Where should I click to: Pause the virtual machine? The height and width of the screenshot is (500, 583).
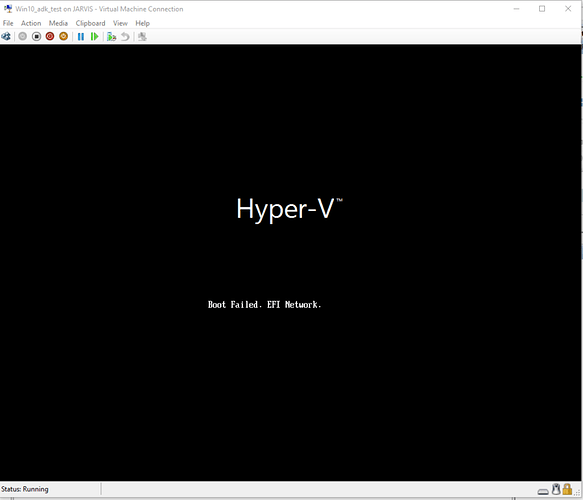click(x=81, y=36)
